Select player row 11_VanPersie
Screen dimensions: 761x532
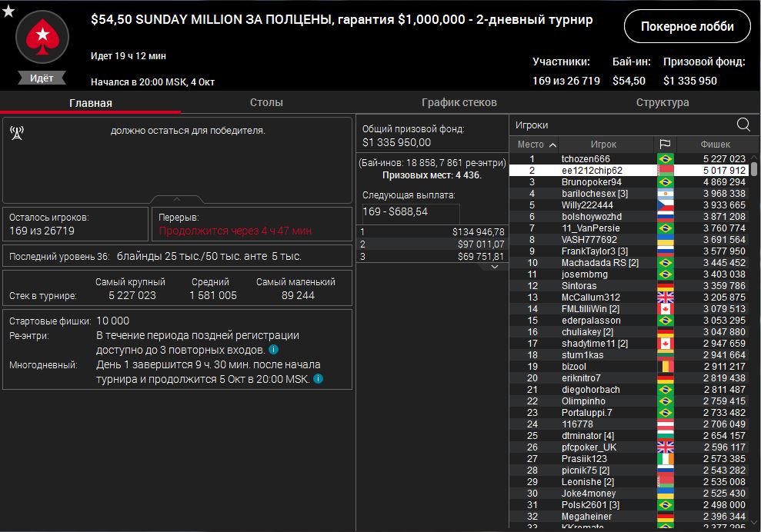tap(629, 228)
